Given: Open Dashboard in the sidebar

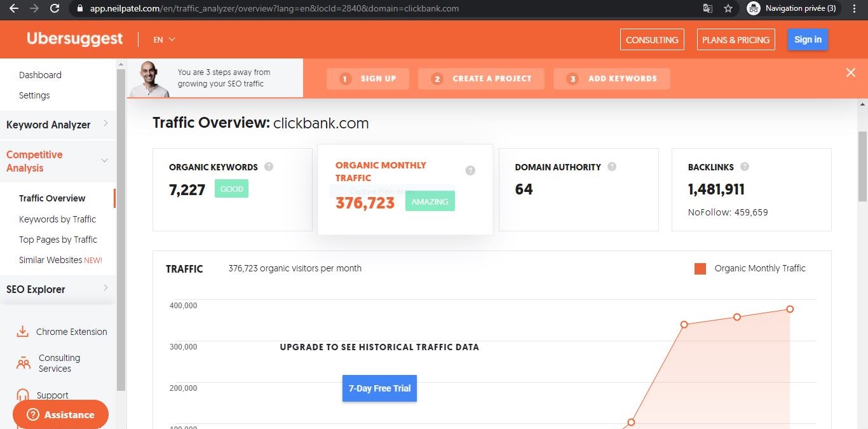Looking at the screenshot, I should pyautogui.click(x=40, y=75).
